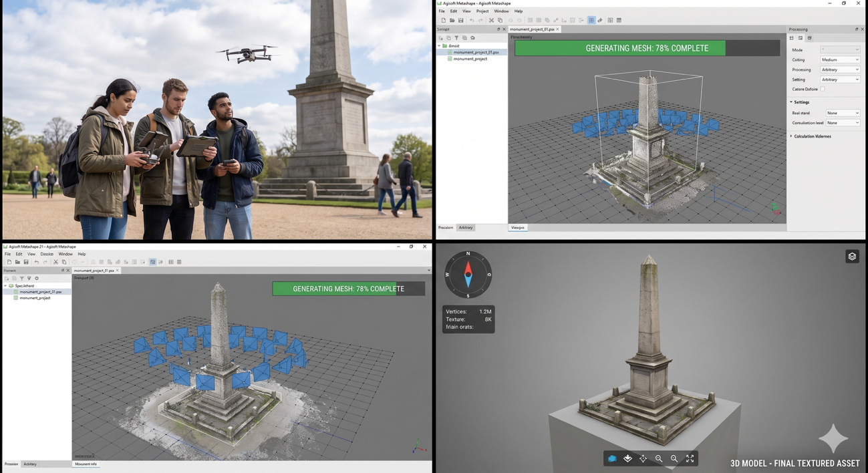
Task: Collapse the Settings section in Processing panel
Action: pyautogui.click(x=791, y=102)
